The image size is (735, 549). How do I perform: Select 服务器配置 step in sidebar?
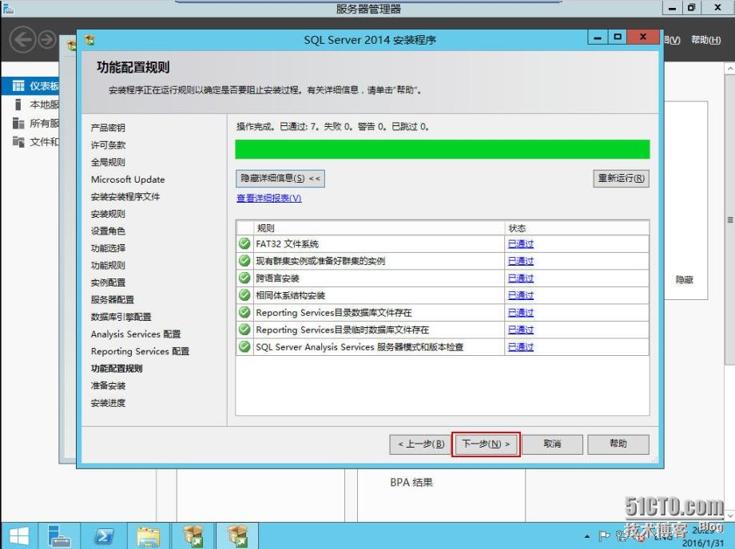pos(112,300)
